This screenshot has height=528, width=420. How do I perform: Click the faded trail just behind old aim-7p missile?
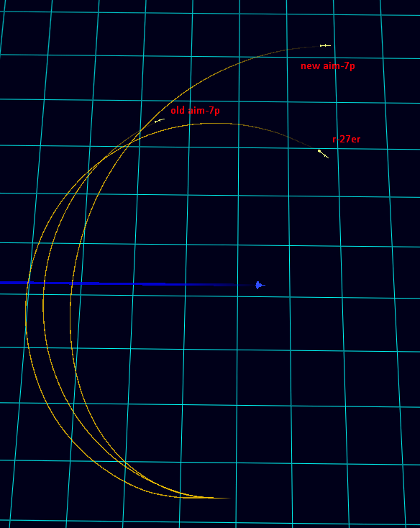[x=148, y=127]
